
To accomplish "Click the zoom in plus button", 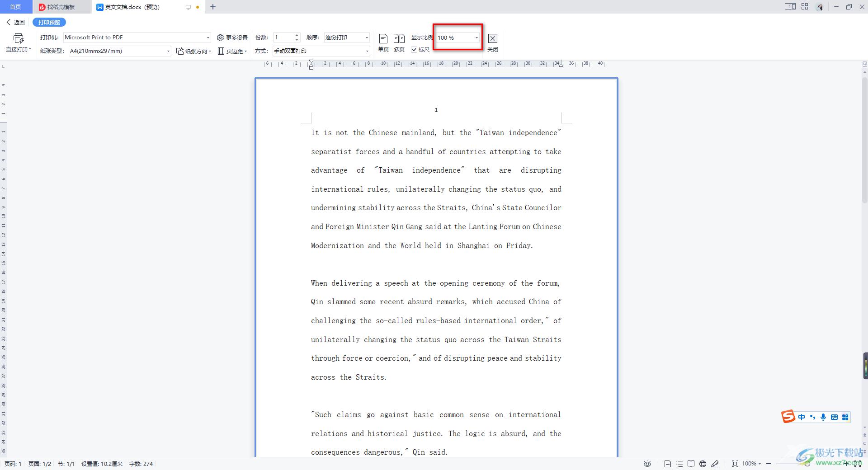I will (x=846, y=464).
